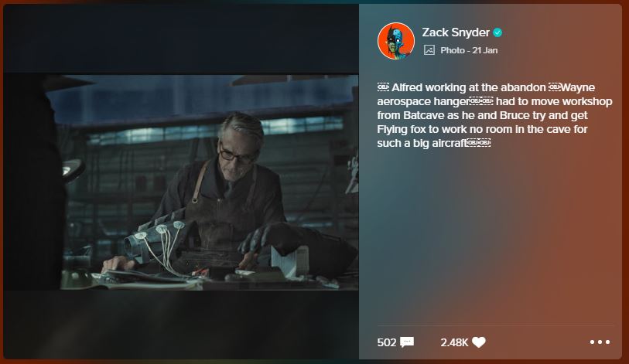
Task: Click the photo type icon beside date
Action: click(429, 50)
